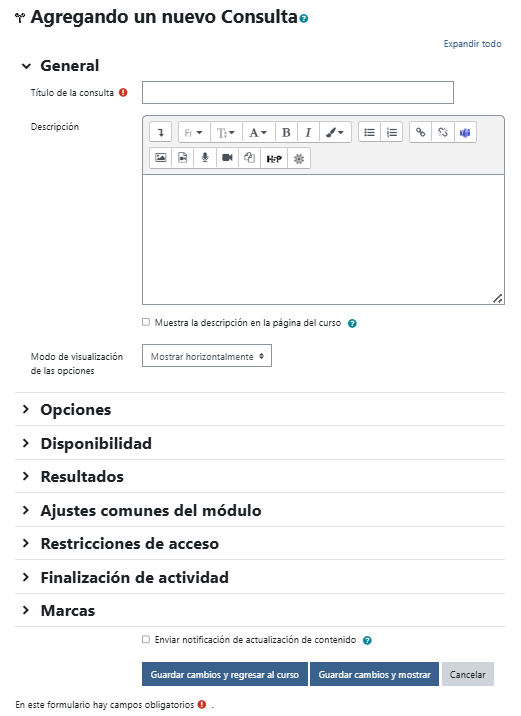Click the Descripción field label
Viewport: 521px width, 716px height.
point(55,126)
